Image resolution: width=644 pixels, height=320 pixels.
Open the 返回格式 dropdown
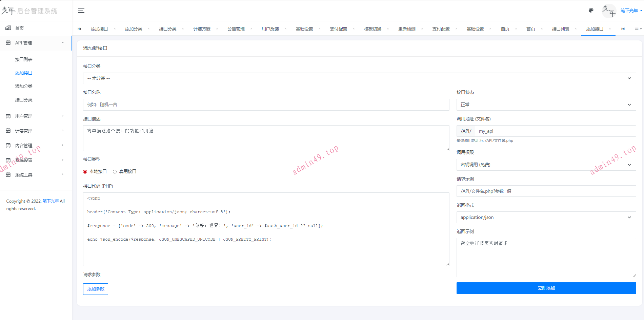click(546, 218)
